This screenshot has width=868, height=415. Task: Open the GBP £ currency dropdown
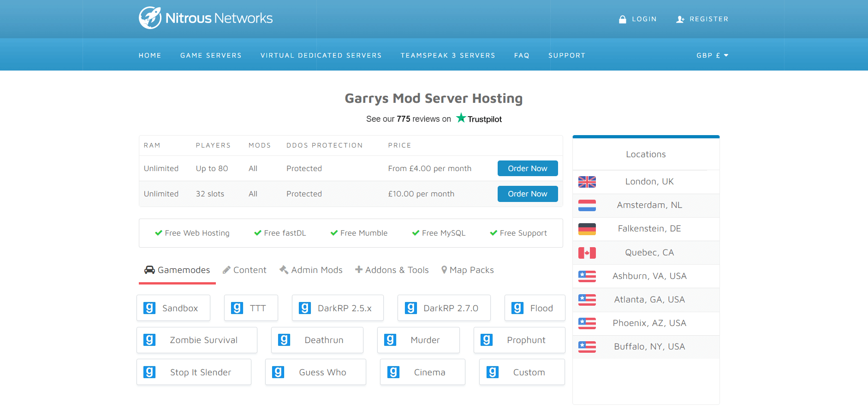[x=712, y=55]
